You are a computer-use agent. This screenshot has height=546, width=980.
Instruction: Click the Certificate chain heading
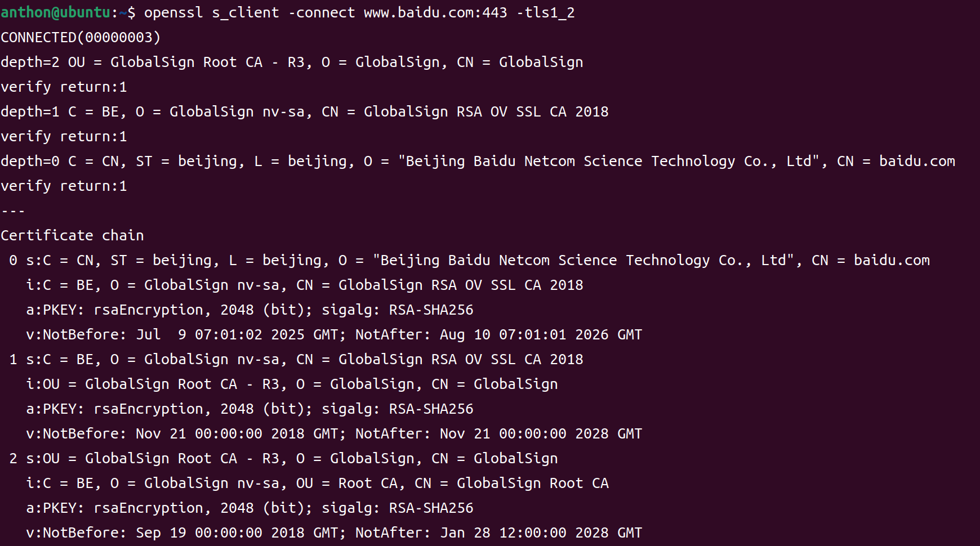(72, 235)
